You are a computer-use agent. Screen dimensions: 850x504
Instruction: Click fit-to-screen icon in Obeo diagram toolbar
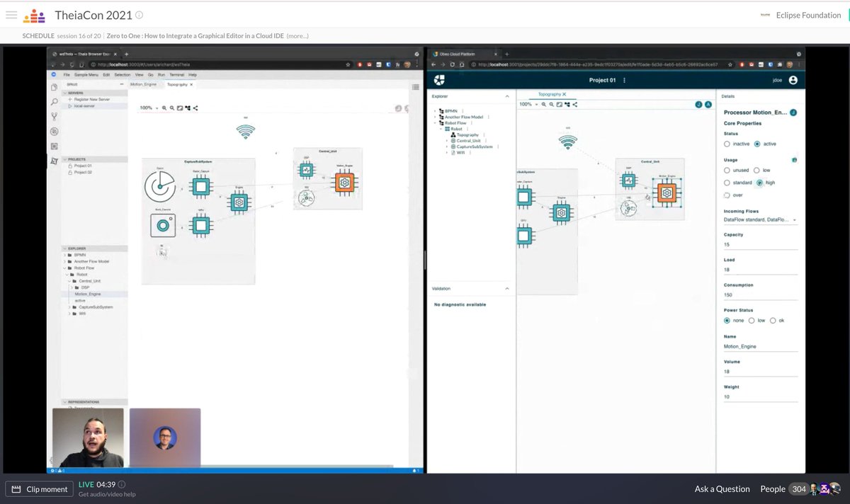point(559,104)
